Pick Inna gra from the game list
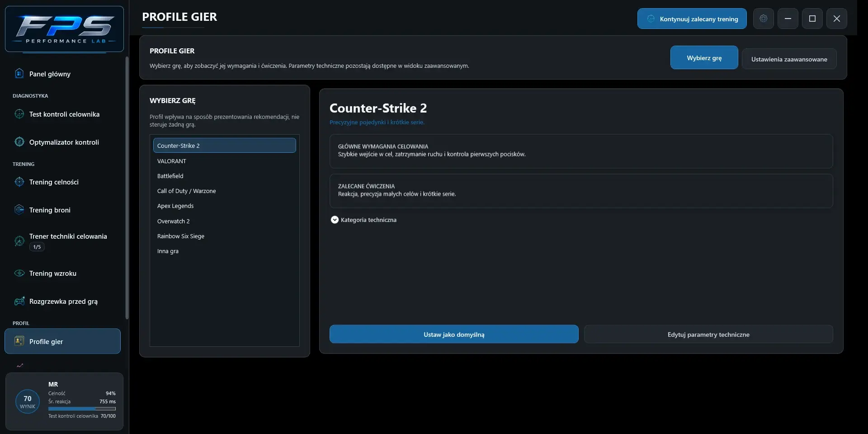This screenshot has width=868, height=434. pyautogui.click(x=225, y=251)
